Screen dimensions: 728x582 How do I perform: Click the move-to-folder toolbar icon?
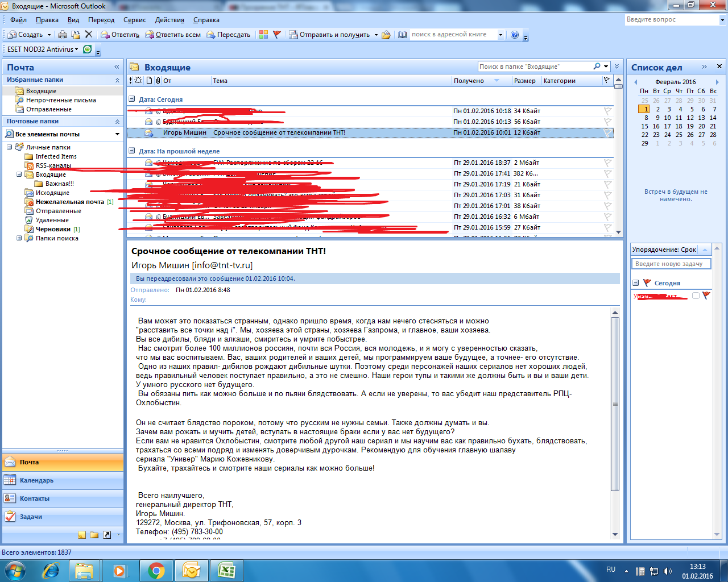click(75, 35)
